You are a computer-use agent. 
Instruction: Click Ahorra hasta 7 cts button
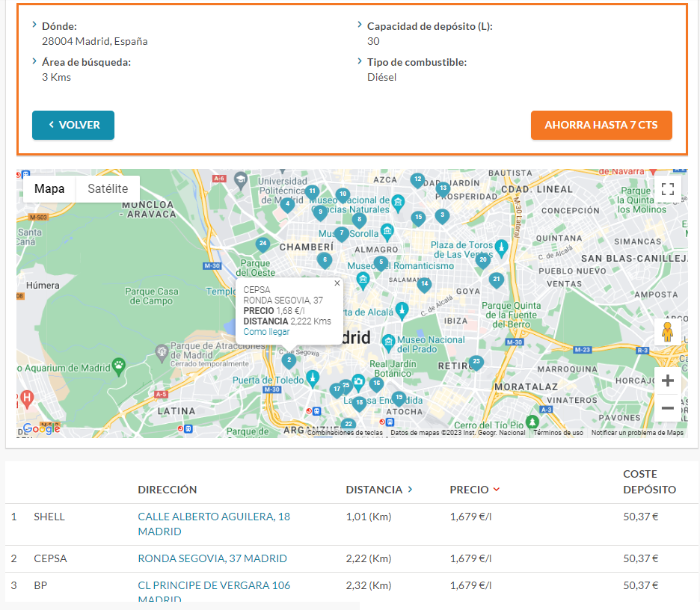point(601,125)
